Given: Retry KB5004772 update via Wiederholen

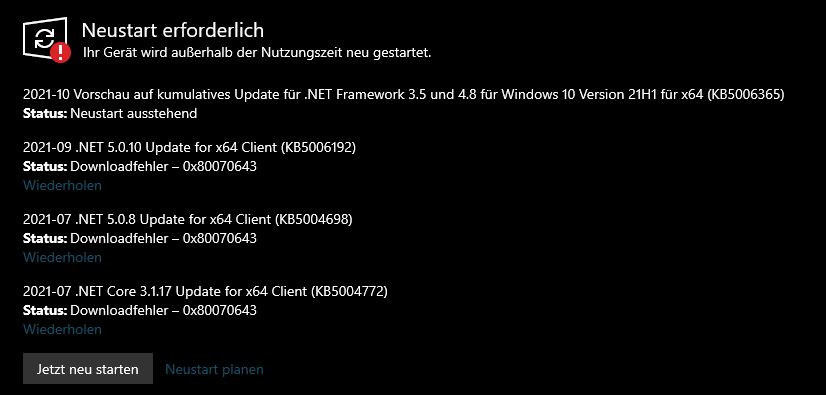Looking at the screenshot, I should pyautogui.click(x=62, y=330).
